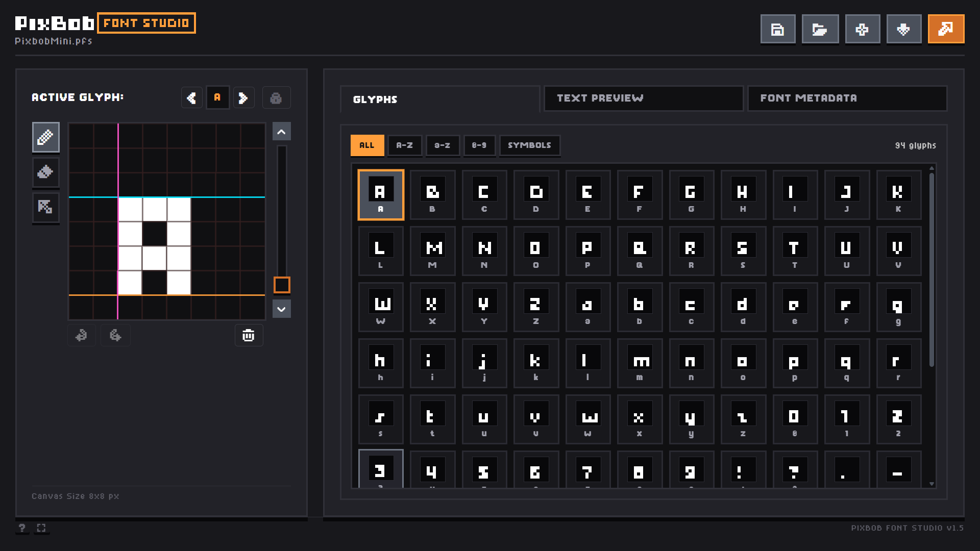Select the lowercase a glyph tile
The height and width of the screenshot is (551, 980).
coord(587,307)
